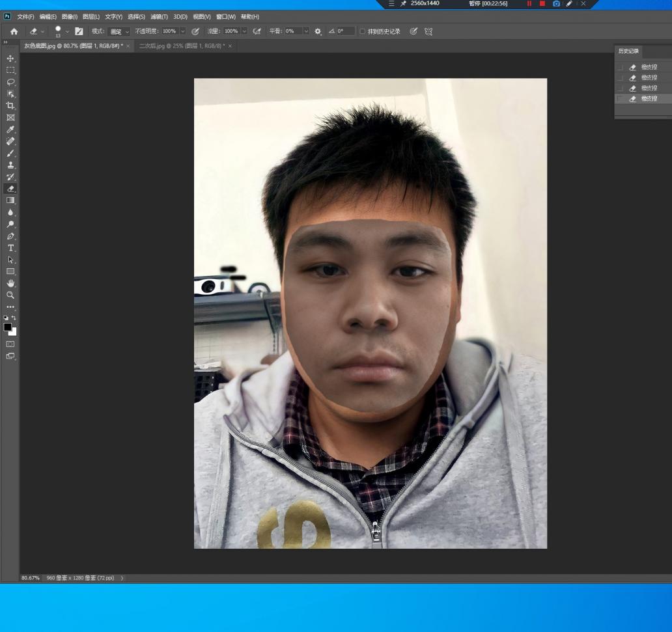Select the Lasso tool

[x=10, y=82]
